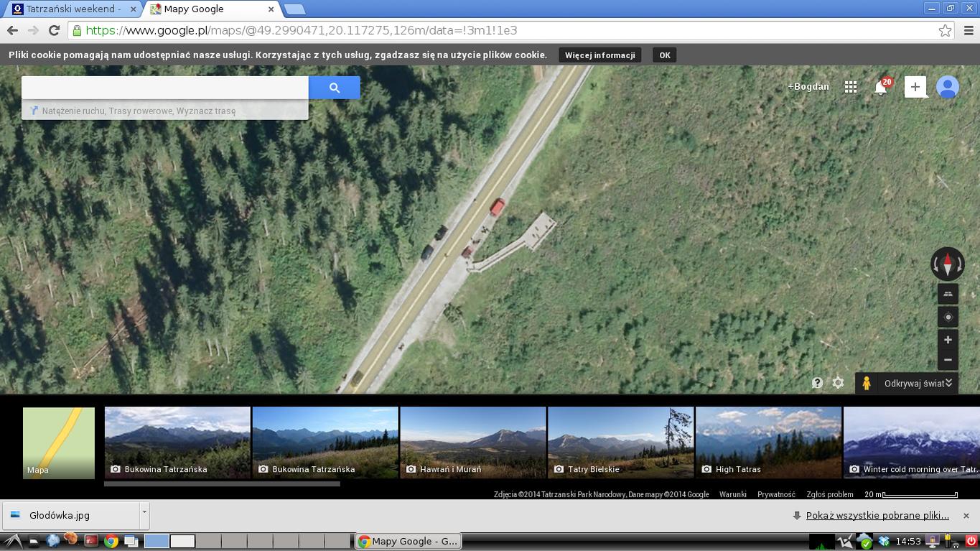
Task: Click the help question mark icon
Action: 817,384
